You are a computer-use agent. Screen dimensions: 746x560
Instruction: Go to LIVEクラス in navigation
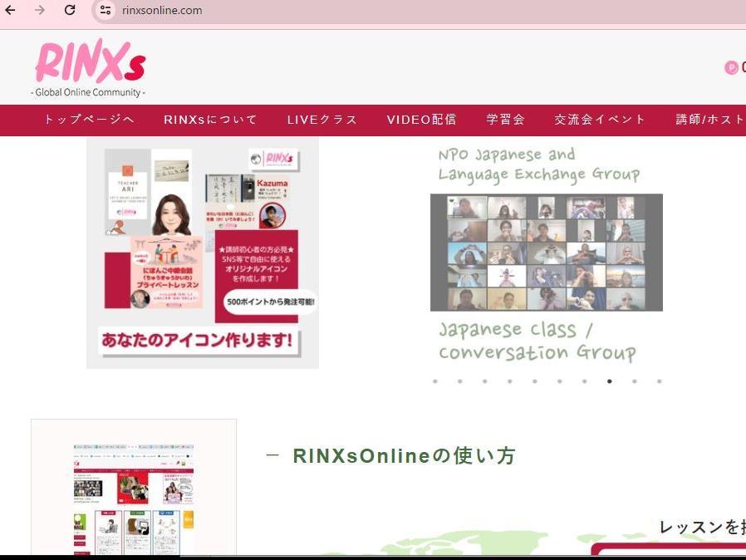point(322,120)
